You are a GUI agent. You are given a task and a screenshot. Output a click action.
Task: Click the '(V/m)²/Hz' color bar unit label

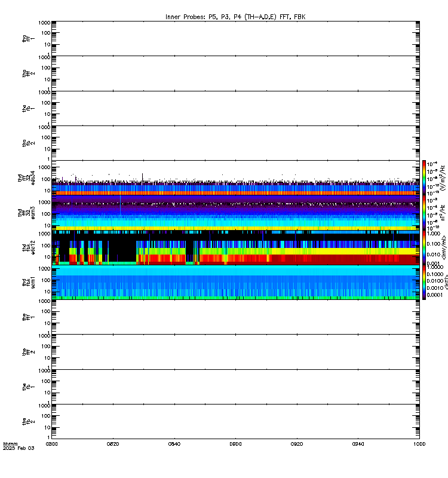442,177
